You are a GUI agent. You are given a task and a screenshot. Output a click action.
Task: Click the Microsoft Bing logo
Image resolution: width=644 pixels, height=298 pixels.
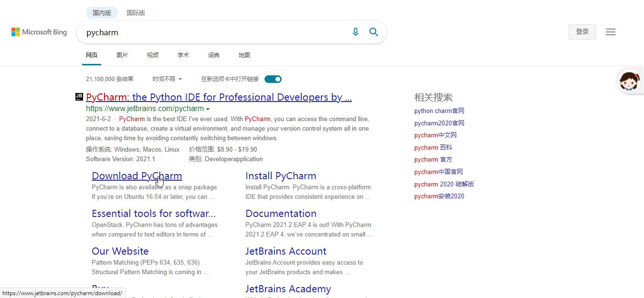click(x=39, y=32)
